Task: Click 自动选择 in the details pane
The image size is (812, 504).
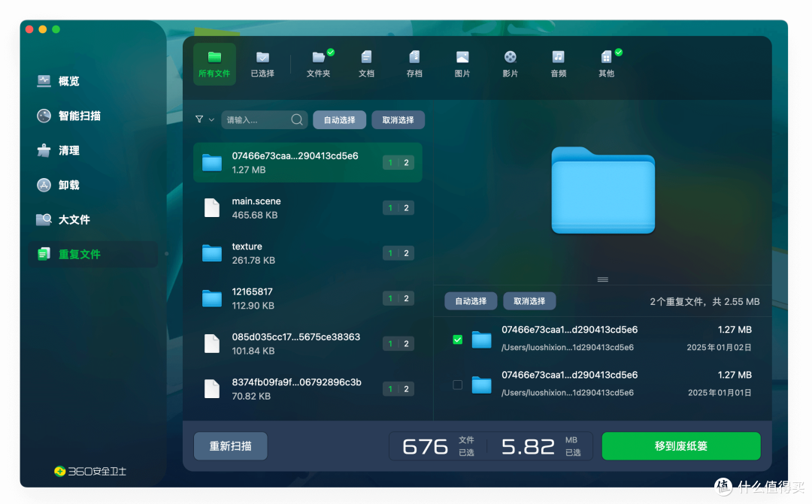Action: (x=471, y=301)
